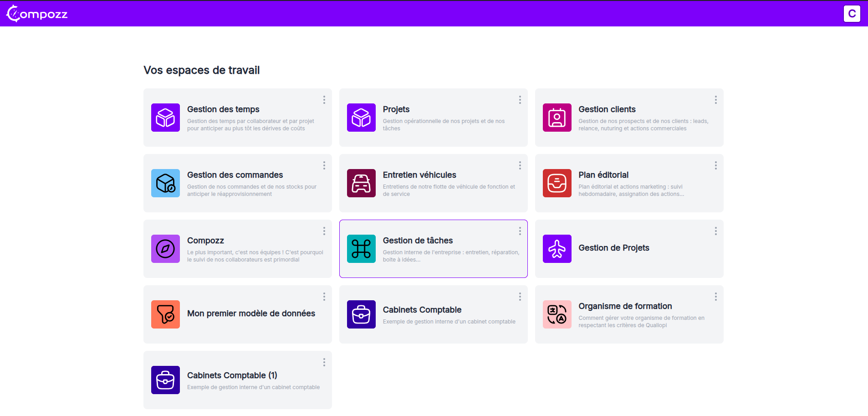Open the three-dot menu on Entretien véhicules
The image size is (868, 416).
pyautogui.click(x=519, y=165)
